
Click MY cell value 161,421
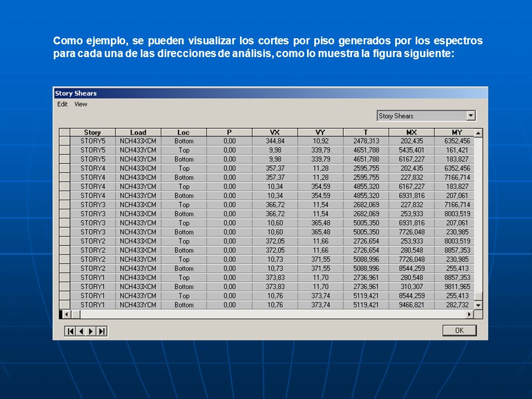point(454,150)
